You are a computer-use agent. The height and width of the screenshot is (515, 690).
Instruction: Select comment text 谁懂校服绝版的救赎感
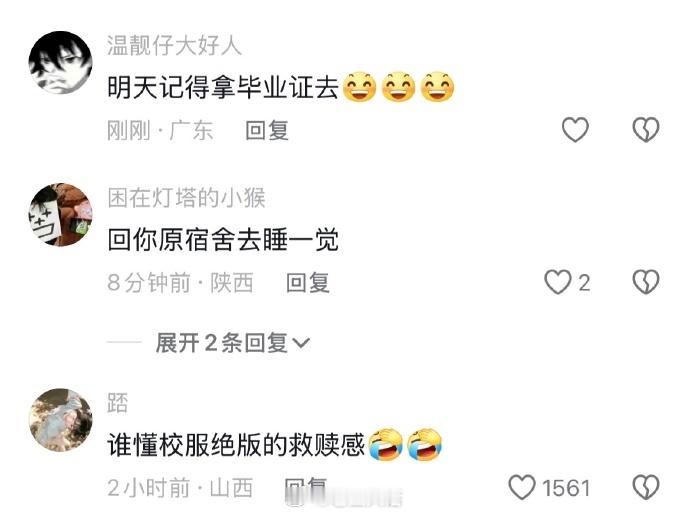[x=236, y=445]
